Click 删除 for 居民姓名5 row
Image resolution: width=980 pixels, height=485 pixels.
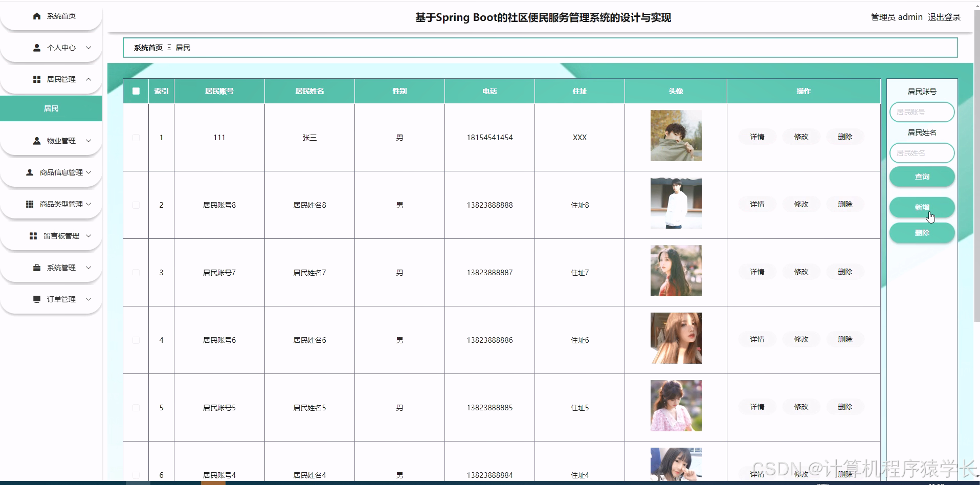click(x=845, y=407)
